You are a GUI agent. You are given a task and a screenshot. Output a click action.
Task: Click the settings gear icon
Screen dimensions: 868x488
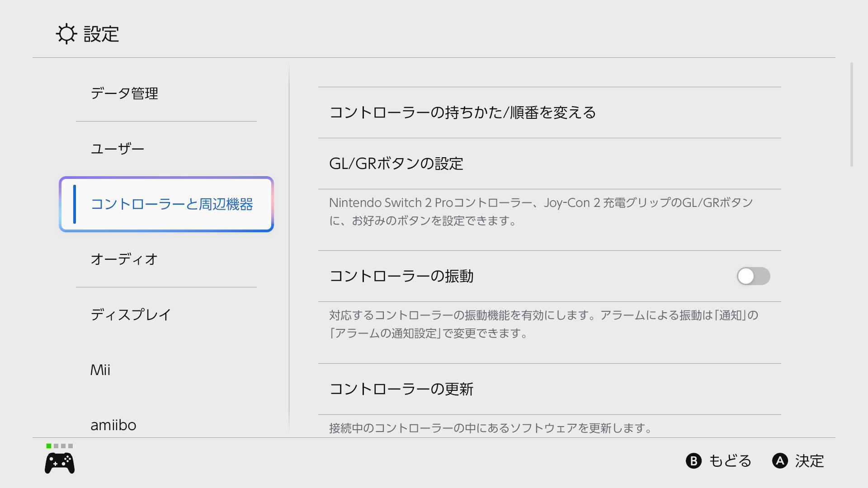point(66,34)
